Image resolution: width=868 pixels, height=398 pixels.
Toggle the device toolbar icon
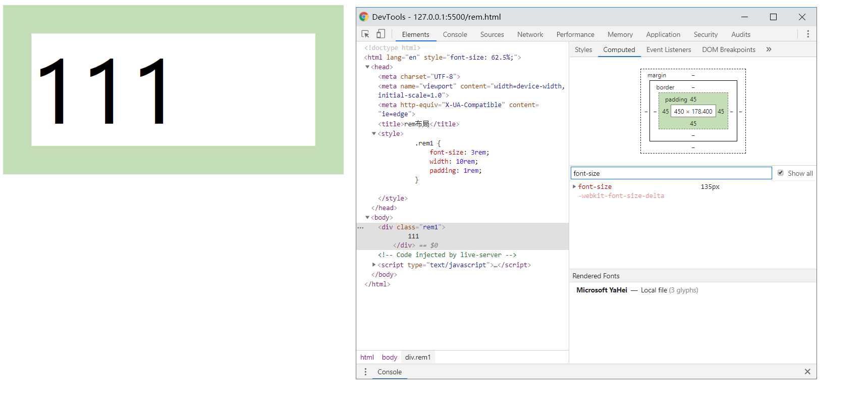(381, 34)
